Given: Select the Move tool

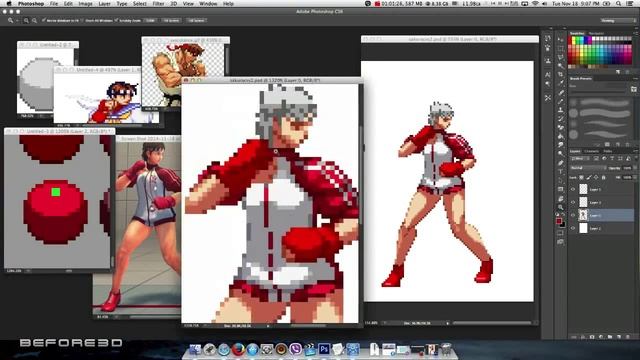Looking at the screenshot, I should coord(561,40).
